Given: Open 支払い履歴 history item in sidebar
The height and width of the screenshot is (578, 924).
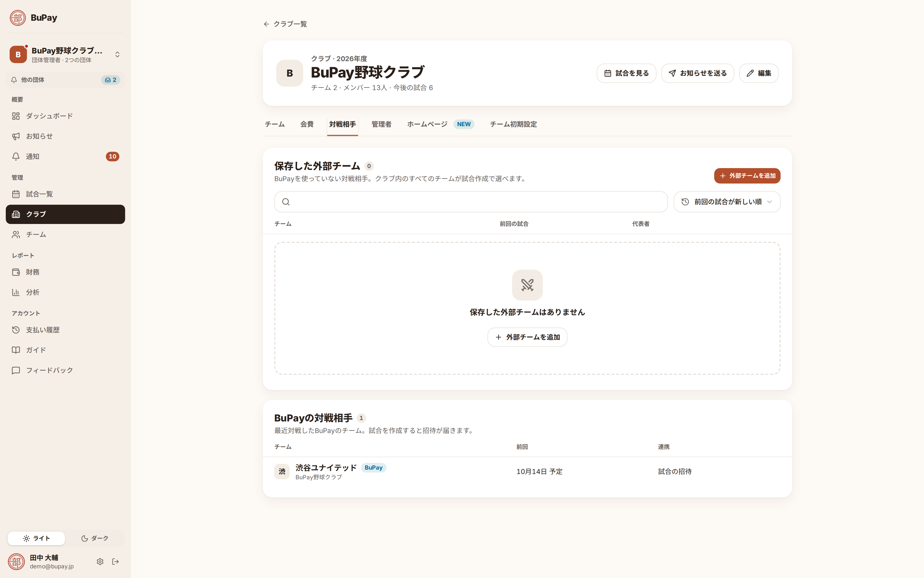Looking at the screenshot, I should pyautogui.click(x=65, y=330).
